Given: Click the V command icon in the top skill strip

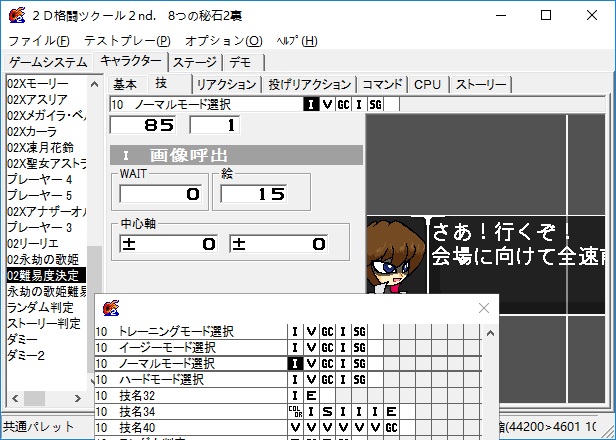Looking at the screenshot, I should click(327, 104).
